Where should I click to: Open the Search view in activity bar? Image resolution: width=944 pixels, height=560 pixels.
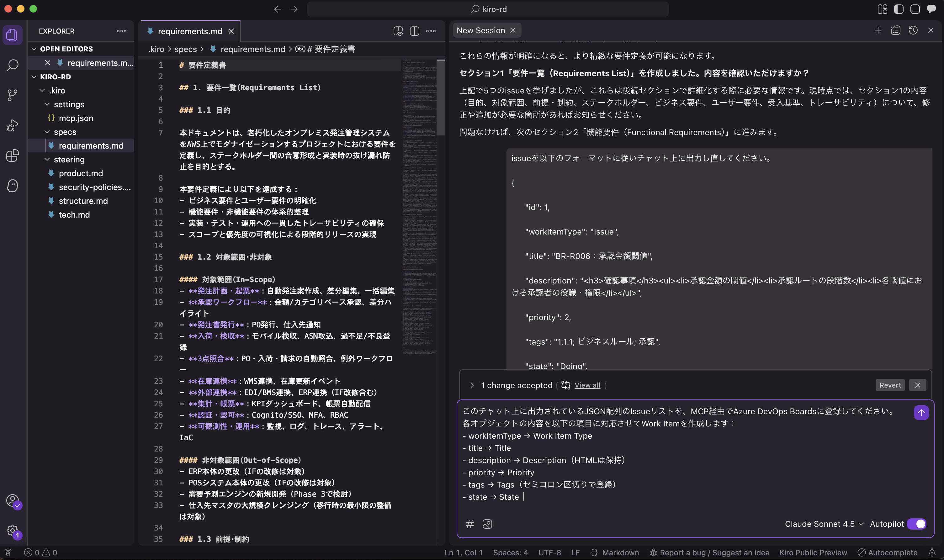[x=13, y=65]
